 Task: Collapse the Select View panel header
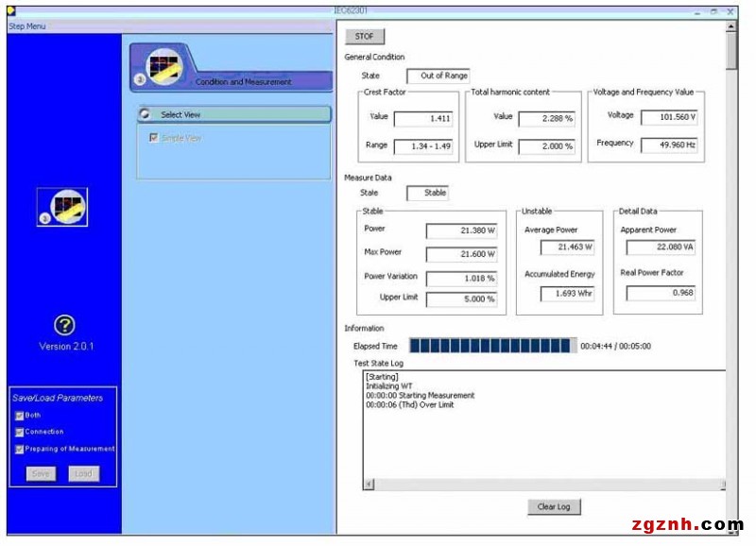pyautogui.click(x=234, y=114)
